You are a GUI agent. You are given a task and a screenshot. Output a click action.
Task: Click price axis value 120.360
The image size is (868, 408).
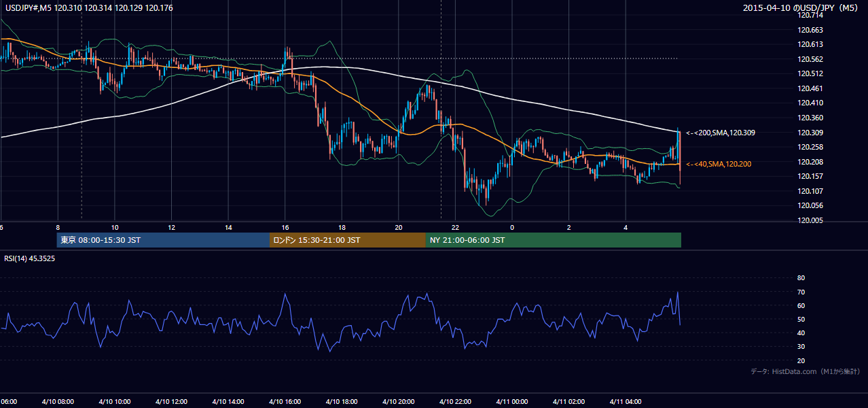pyautogui.click(x=812, y=118)
